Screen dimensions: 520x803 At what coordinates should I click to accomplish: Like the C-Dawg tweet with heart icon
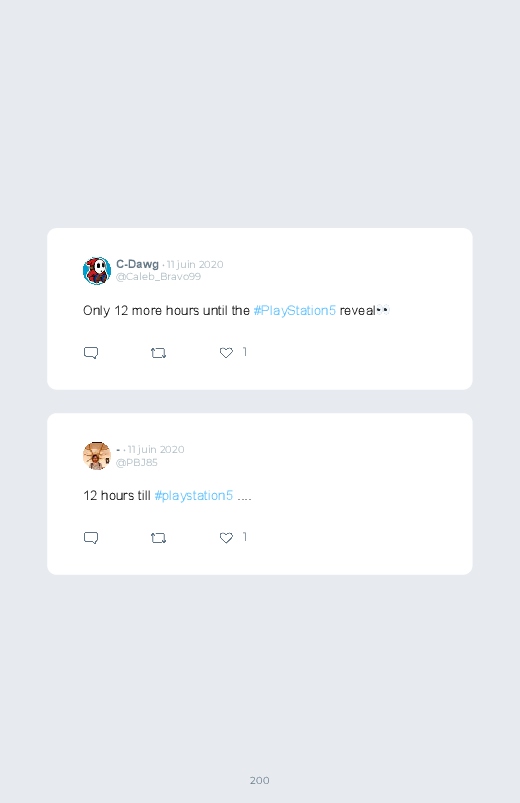tap(226, 353)
